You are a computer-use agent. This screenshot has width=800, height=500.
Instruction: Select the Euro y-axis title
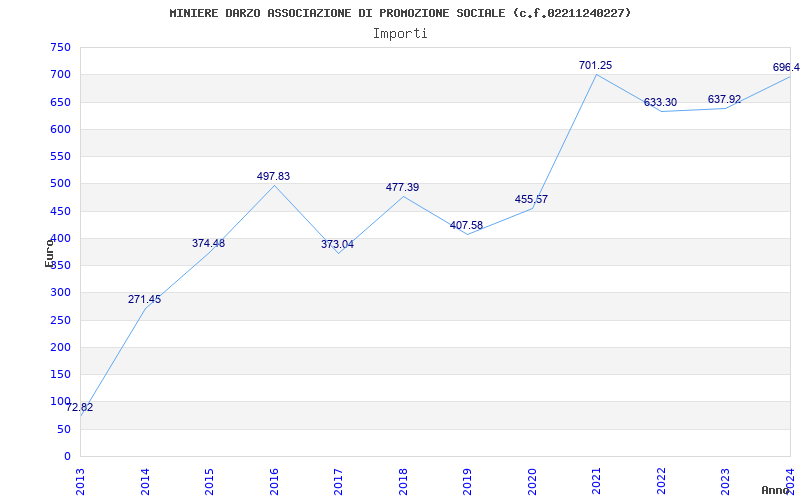pos(49,252)
